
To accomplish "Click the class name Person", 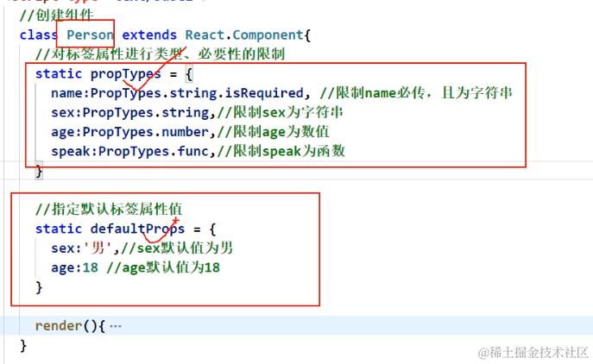I will (90, 35).
